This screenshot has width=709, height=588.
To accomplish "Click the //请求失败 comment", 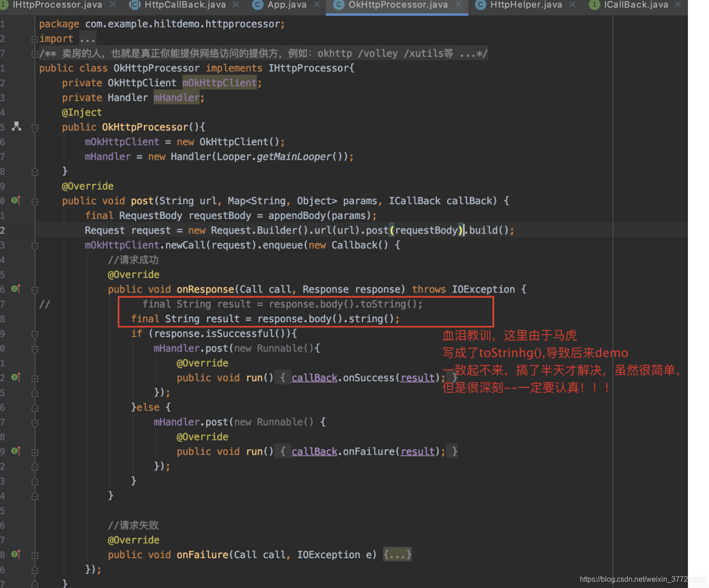I will click(133, 525).
